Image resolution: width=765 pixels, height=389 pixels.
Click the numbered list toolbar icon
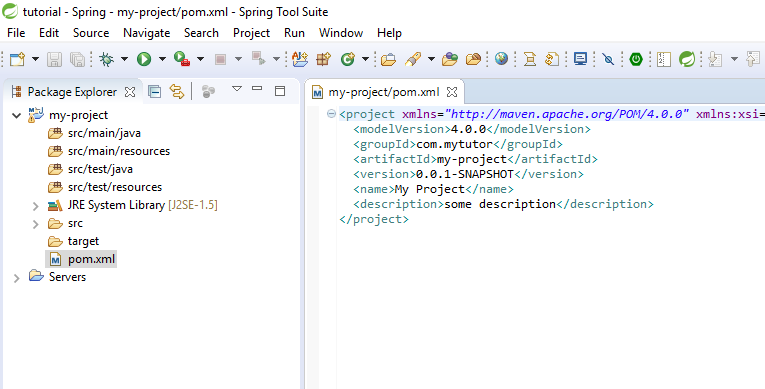(664, 59)
